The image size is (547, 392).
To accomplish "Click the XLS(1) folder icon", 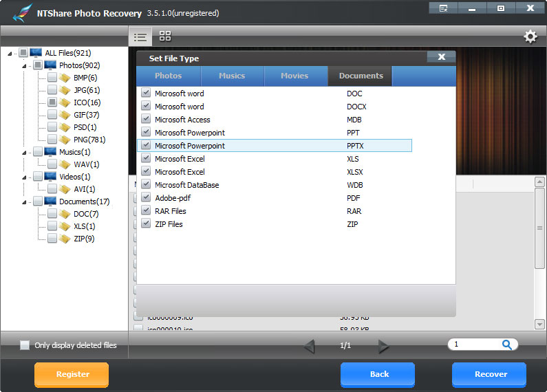I will (65, 226).
